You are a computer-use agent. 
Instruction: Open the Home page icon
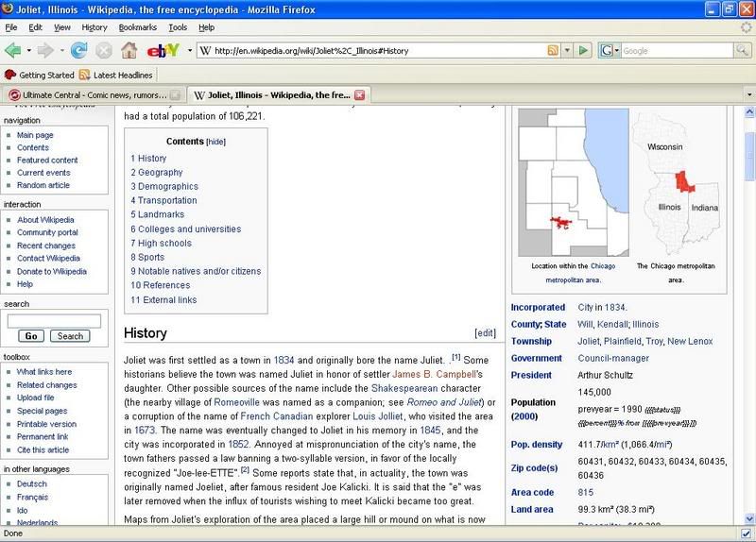129,50
